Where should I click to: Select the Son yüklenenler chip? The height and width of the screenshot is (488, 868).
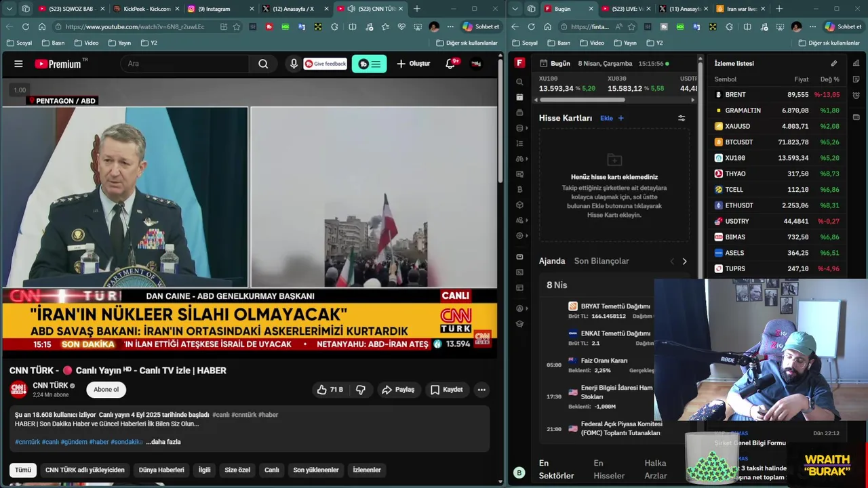click(x=316, y=470)
